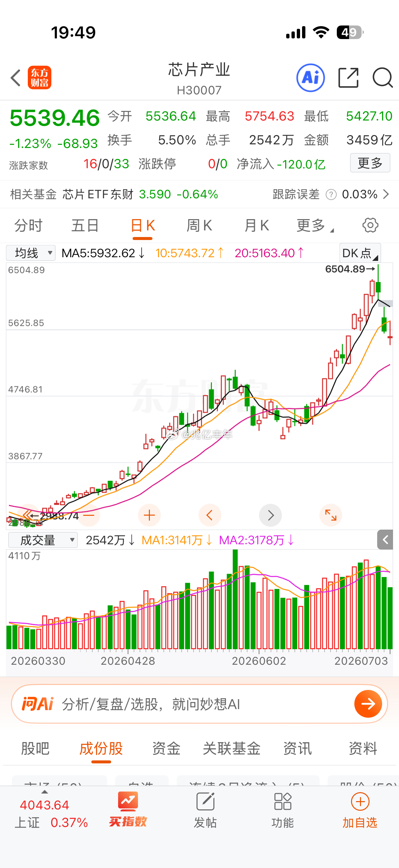Move chart right with grey arrow
This screenshot has height=868, width=399.
[270, 515]
